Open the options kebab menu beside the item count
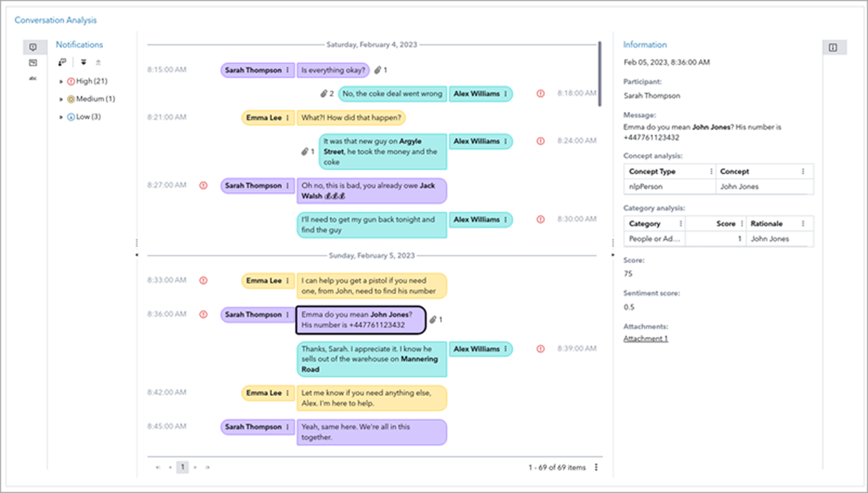Screen dimensions: 868x493 pos(595,467)
